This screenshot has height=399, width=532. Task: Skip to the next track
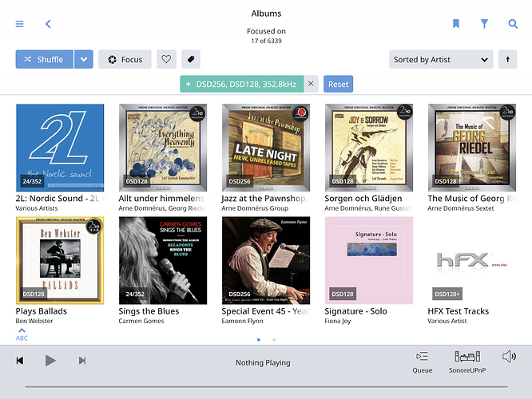pos(82,361)
